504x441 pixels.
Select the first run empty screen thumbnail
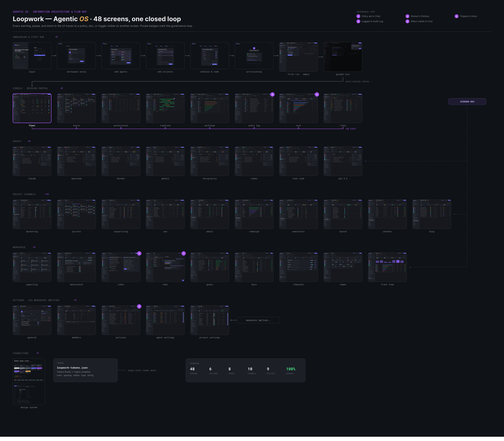pos(299,57)
